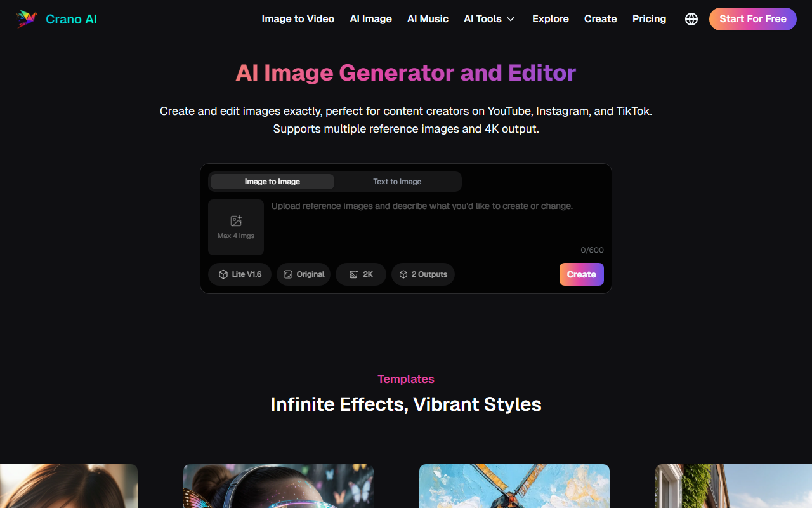
Task: Click the Crano AI bird logo icon
Action: click(27, 19)
